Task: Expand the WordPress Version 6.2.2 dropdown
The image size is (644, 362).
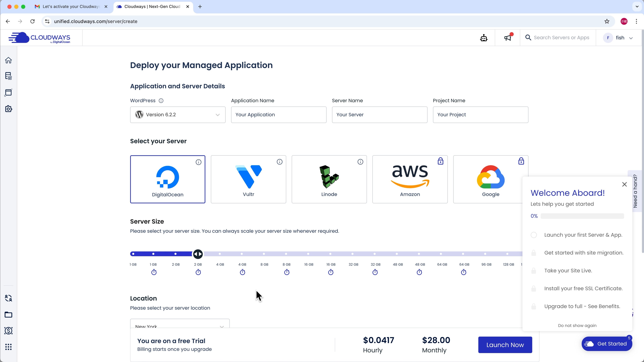Action: 177,115
